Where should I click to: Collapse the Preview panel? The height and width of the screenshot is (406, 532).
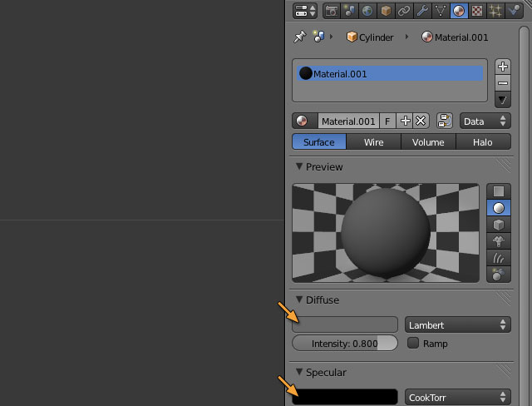coord(299,167)
